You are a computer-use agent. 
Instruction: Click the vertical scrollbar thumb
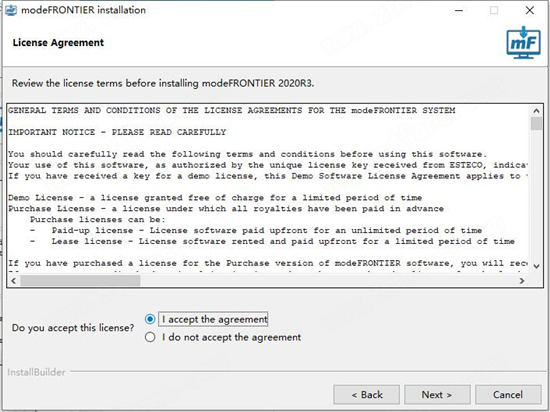536,124
